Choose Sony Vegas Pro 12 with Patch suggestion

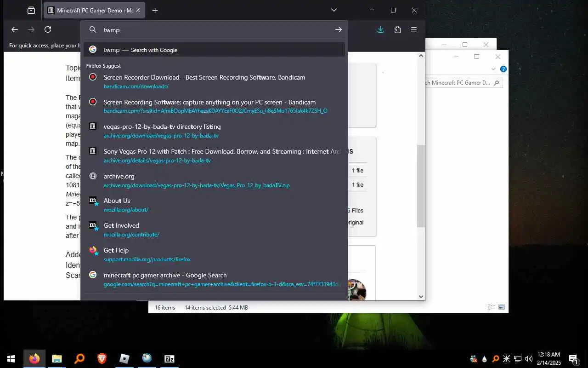coord(214,155)
